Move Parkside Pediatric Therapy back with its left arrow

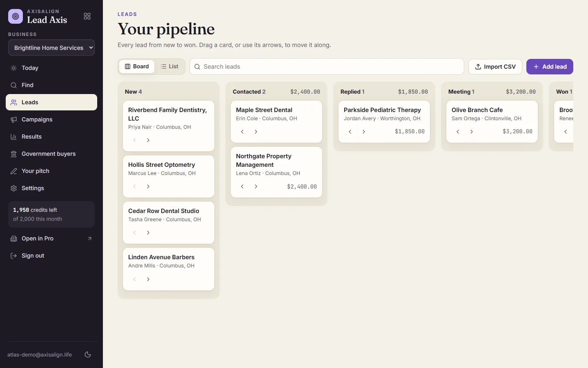click(x=350, y=132)
